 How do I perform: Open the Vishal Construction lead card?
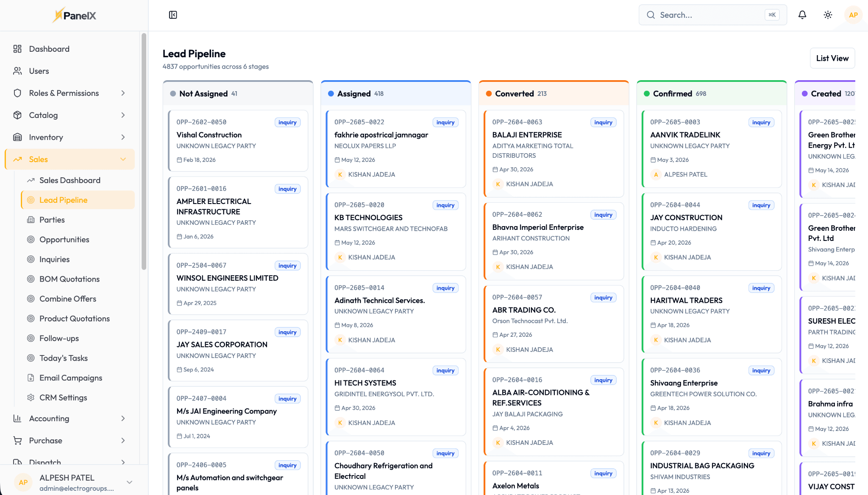click(238, 141)
